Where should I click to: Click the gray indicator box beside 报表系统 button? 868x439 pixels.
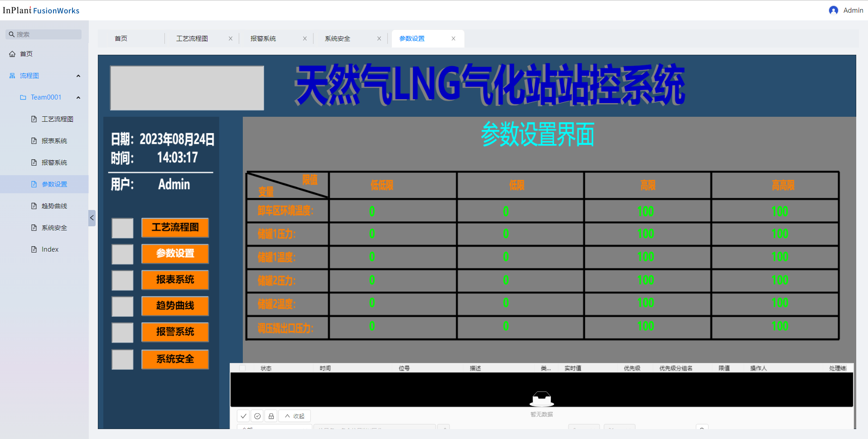[122, 280]
